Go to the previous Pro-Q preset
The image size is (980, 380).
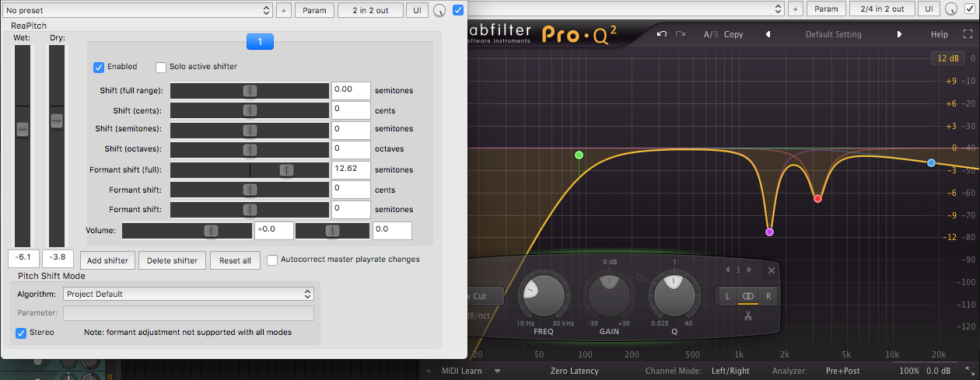pos(768,34)
